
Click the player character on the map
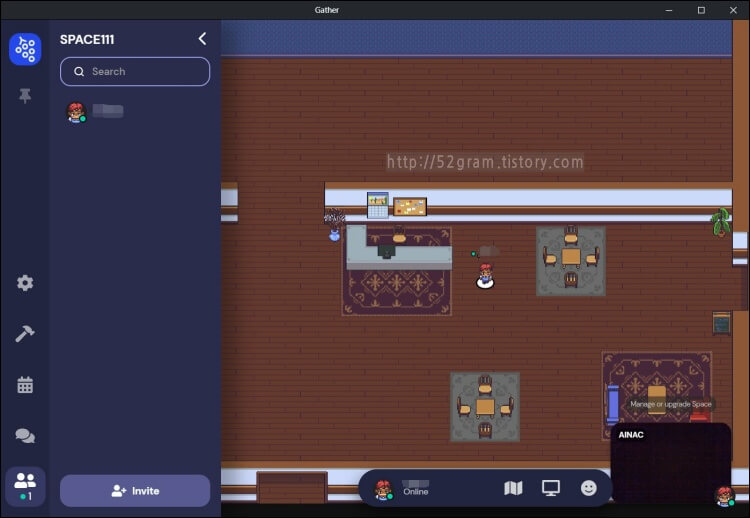click(485, 276)
